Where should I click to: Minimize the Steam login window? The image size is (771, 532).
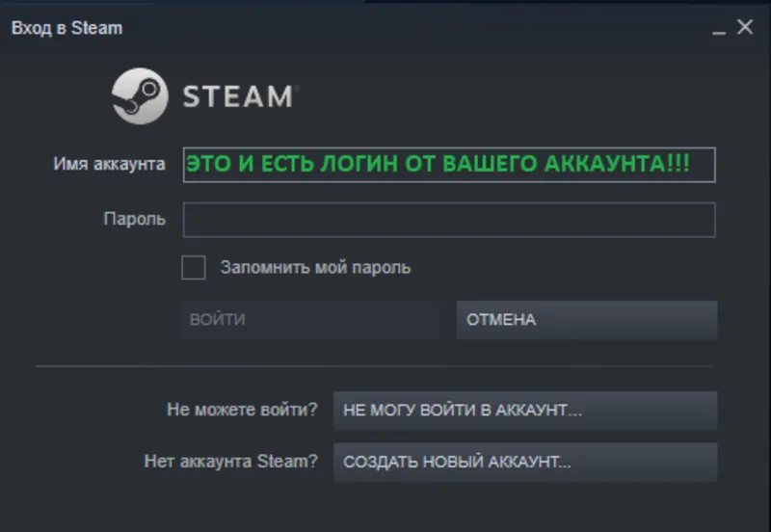[x=719, y=29]
